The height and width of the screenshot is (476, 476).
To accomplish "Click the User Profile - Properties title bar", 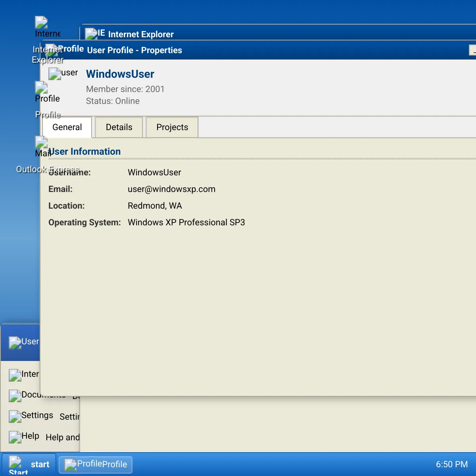I will point(278,50).
